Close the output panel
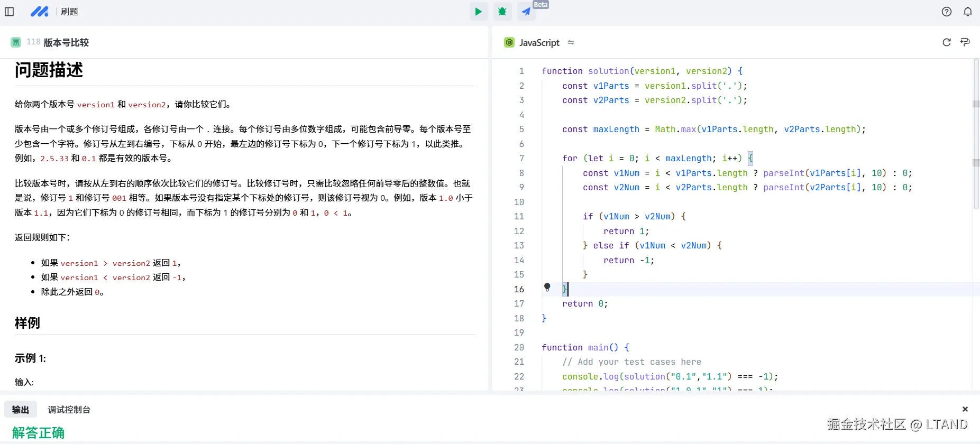The width and height of the screenshot is (980, 444). (x=965, y=409)
